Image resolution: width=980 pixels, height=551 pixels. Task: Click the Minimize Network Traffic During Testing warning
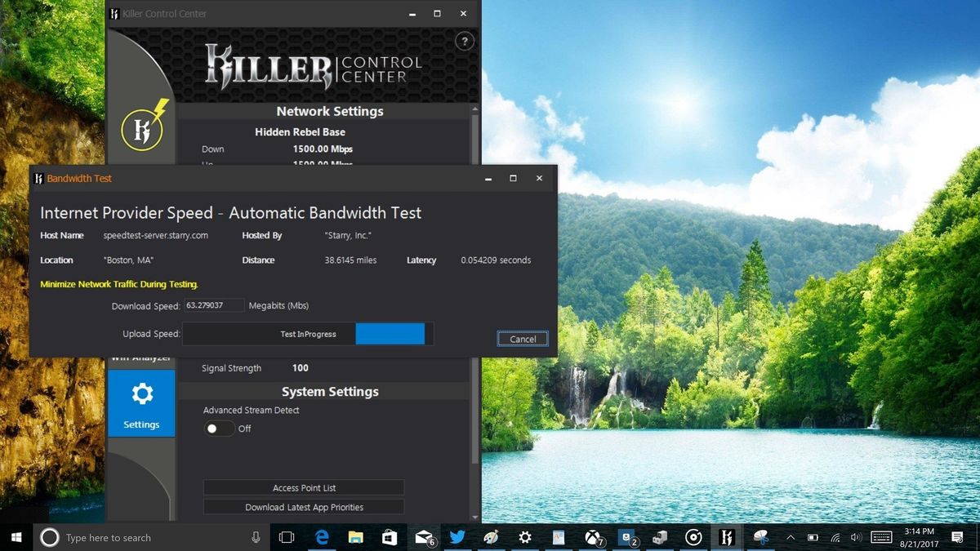tap(119, 284)
